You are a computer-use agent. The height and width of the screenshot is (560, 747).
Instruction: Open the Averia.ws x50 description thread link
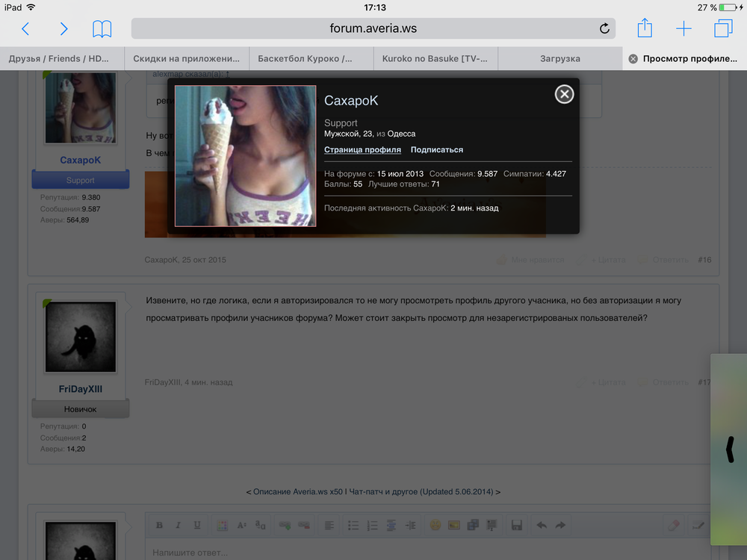(373, 492)
